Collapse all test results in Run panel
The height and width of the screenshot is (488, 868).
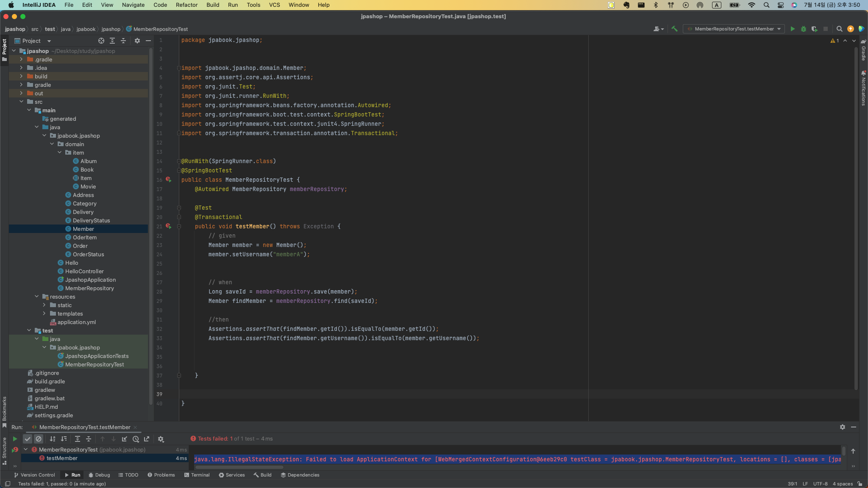click(89, 439)
